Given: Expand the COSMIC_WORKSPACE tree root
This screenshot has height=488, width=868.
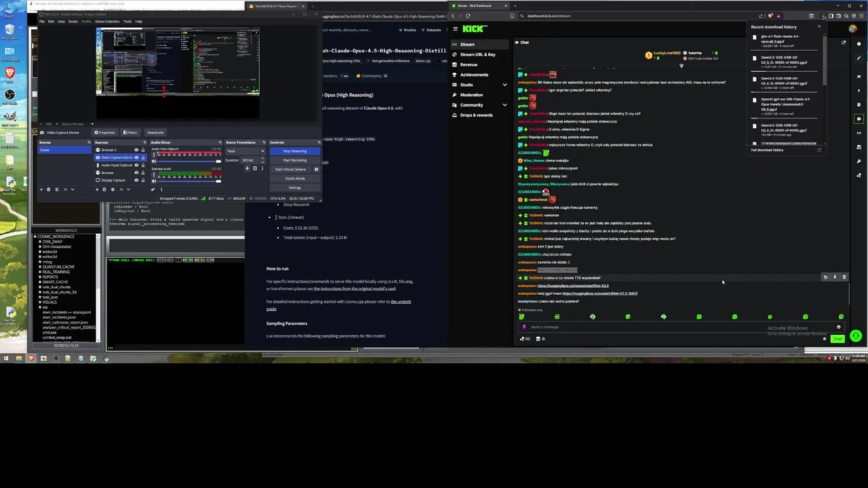Looking at the screenshot, I should (x=35, y=237).
